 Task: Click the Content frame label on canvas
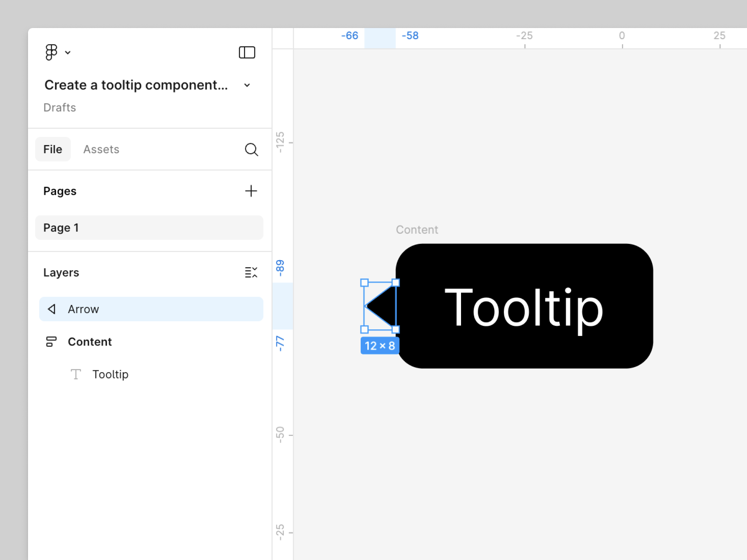417,230
